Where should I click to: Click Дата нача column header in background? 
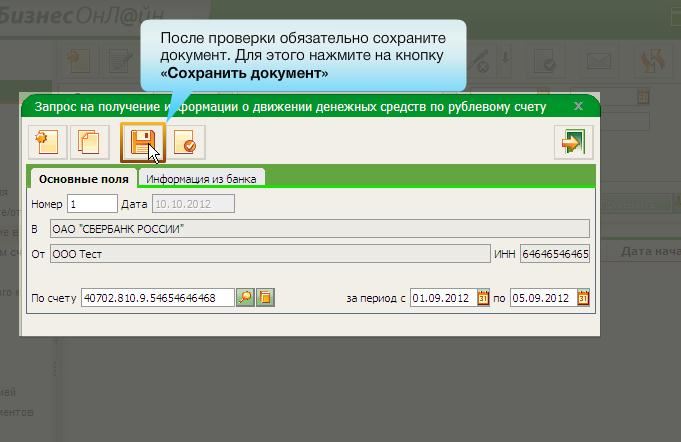click(651, 251)
